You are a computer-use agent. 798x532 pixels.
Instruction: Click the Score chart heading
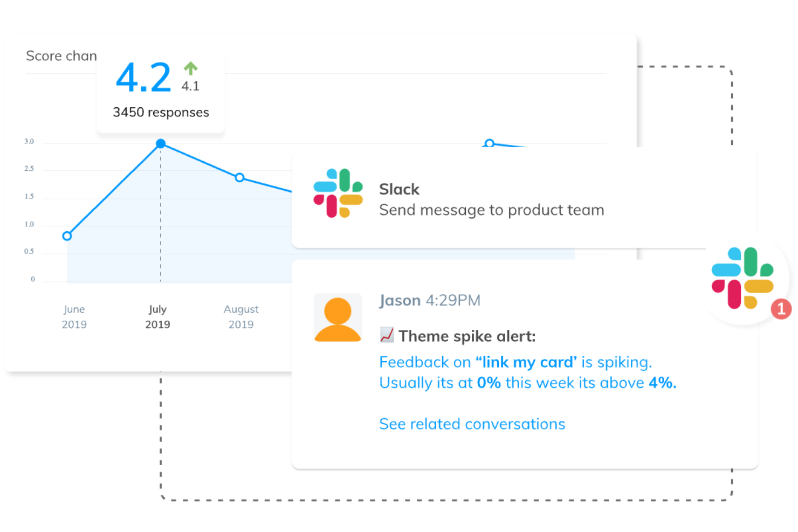click(x=61, y=56)
